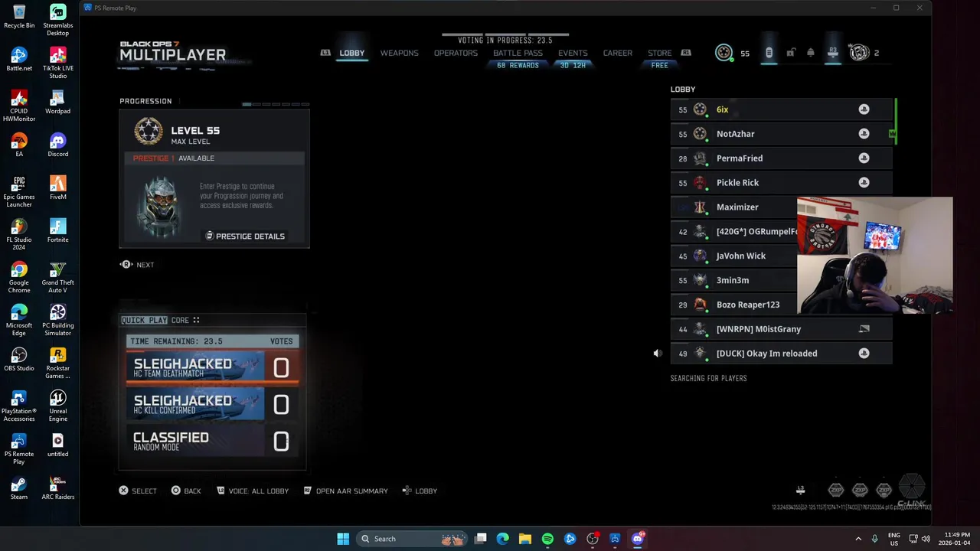
Task: Click PlayStation icon on PermaFried row
Action: [x=864, y=158]
